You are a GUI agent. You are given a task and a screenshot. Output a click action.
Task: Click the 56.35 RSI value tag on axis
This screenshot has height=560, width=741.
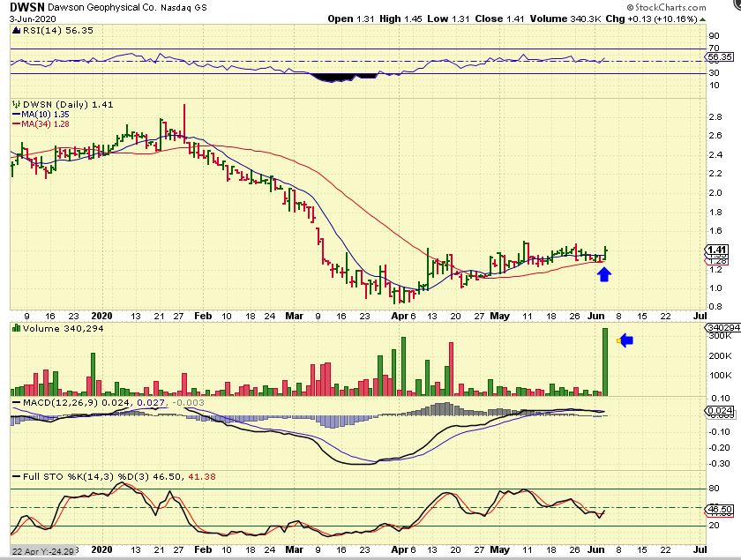click(720, 56)
